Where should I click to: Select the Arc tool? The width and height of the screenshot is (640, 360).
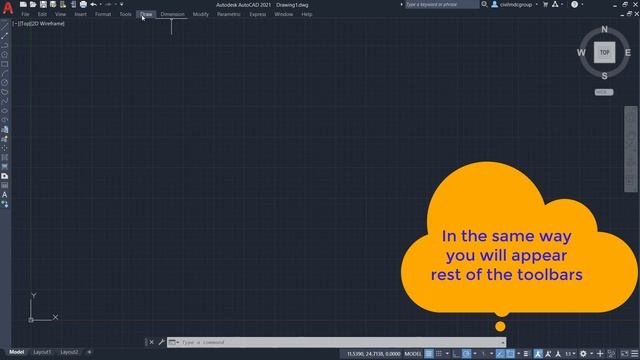click(4, 73)
